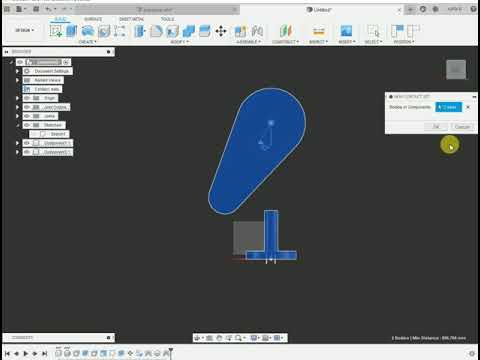Open the Data Panel grid icon

pos(6,9)
